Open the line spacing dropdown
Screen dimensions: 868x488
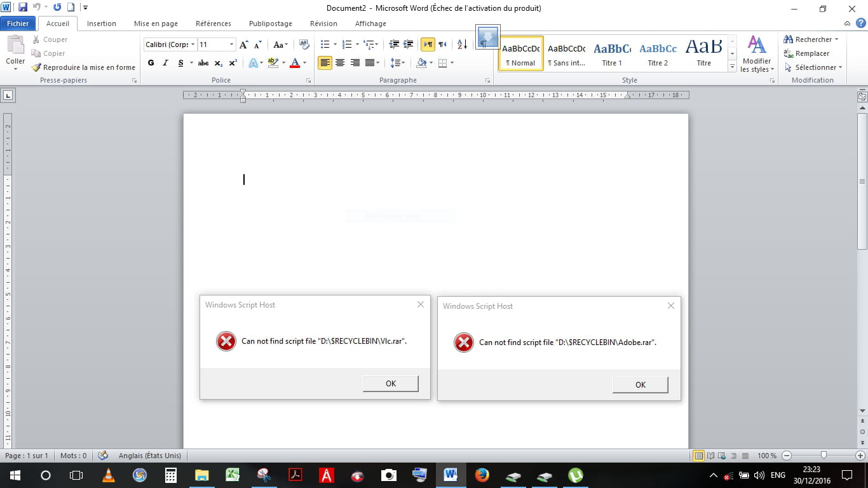398,63
